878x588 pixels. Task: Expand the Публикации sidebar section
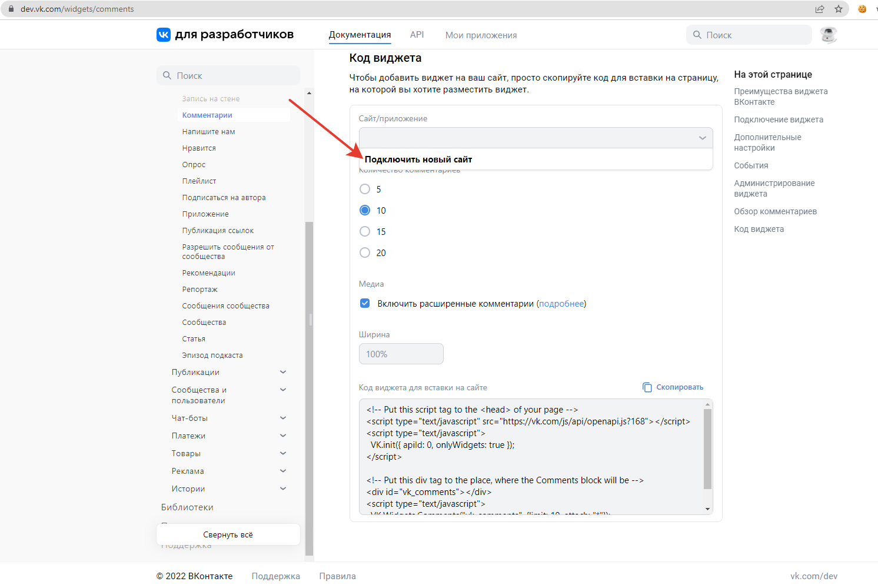pyautogui.click(x=283, y=372)
